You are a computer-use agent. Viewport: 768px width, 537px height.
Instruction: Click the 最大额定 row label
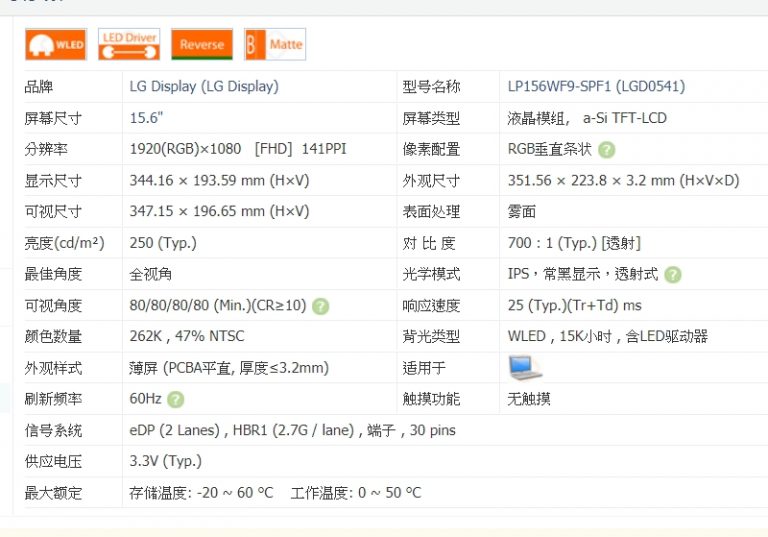(x=53, y=493)
